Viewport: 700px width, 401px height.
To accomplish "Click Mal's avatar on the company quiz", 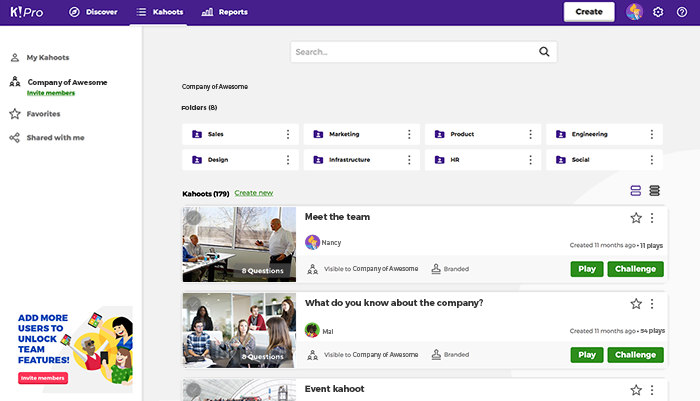I will point(312,330).
